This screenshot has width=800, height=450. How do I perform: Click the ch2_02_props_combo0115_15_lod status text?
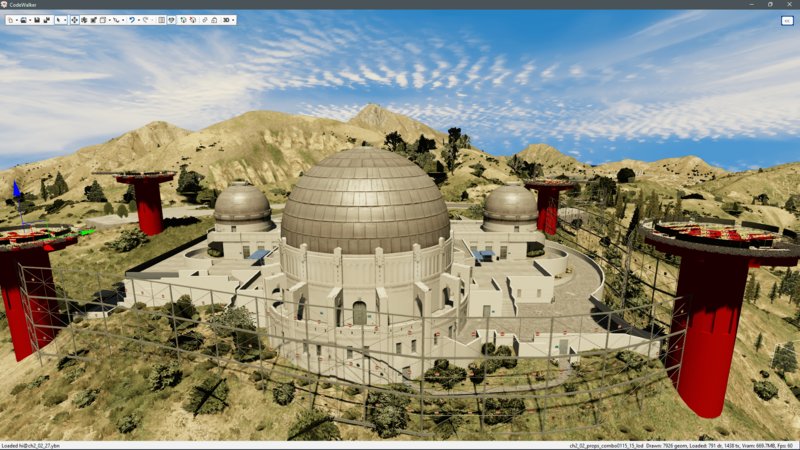pyautogui.click(x=606, y=446)
